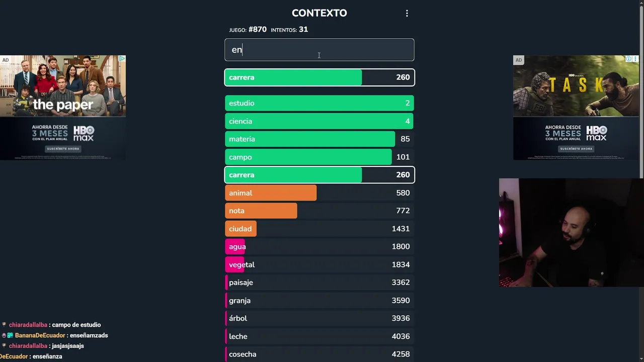
Task: Click the 'paisaje' guess row
Action: 319,283
